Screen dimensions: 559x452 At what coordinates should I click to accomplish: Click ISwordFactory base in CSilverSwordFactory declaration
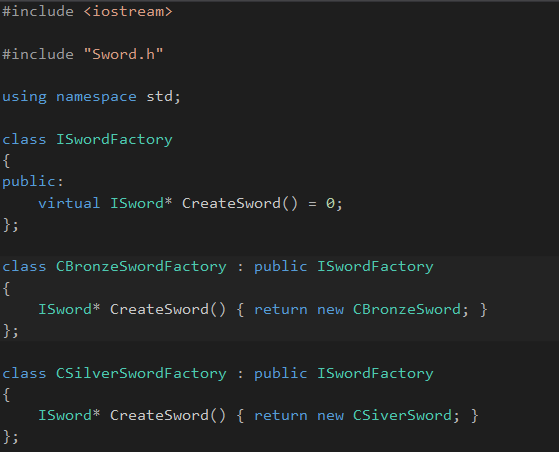coord(375,373)
